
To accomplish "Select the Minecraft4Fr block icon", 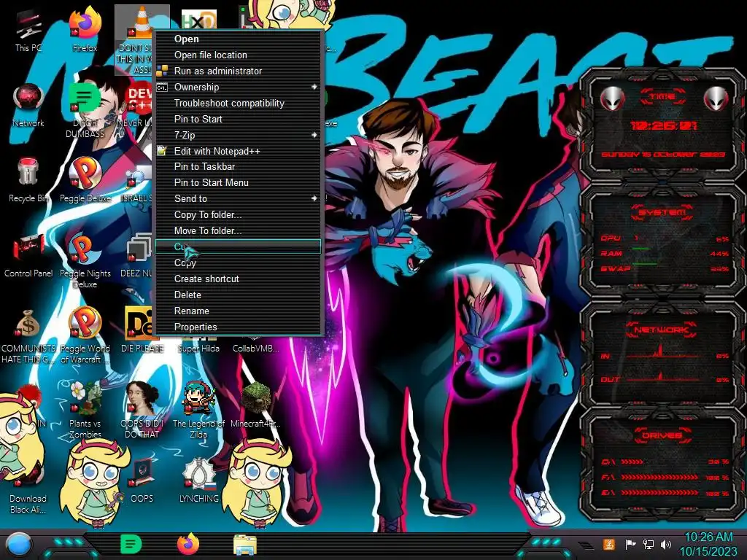I will pos(255,405).
